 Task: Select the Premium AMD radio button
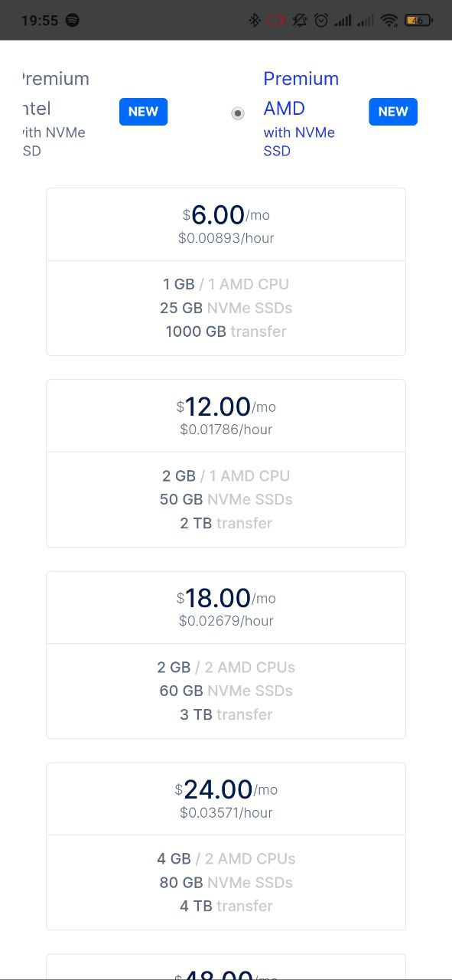pyautogui.click(x=238, y=113)
